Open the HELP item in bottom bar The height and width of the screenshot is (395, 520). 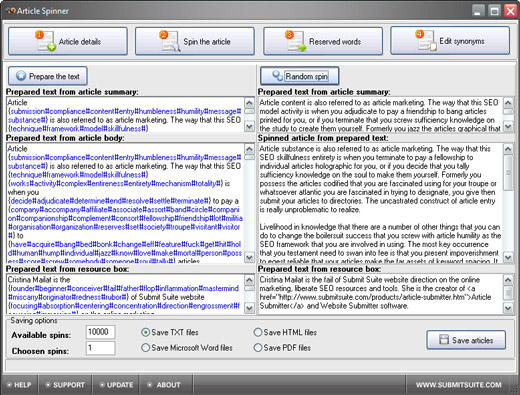(19, 385)
